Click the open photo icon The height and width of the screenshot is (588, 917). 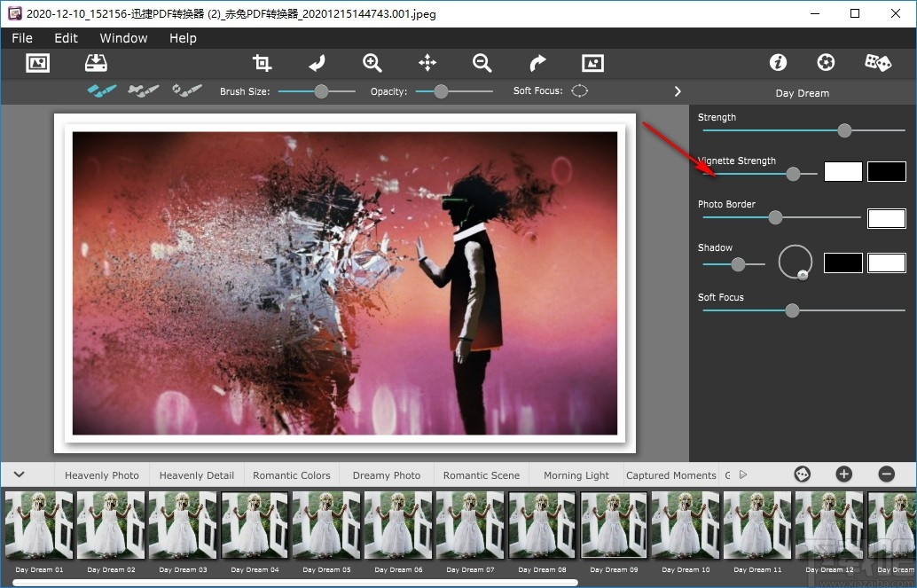pos(37,62)
